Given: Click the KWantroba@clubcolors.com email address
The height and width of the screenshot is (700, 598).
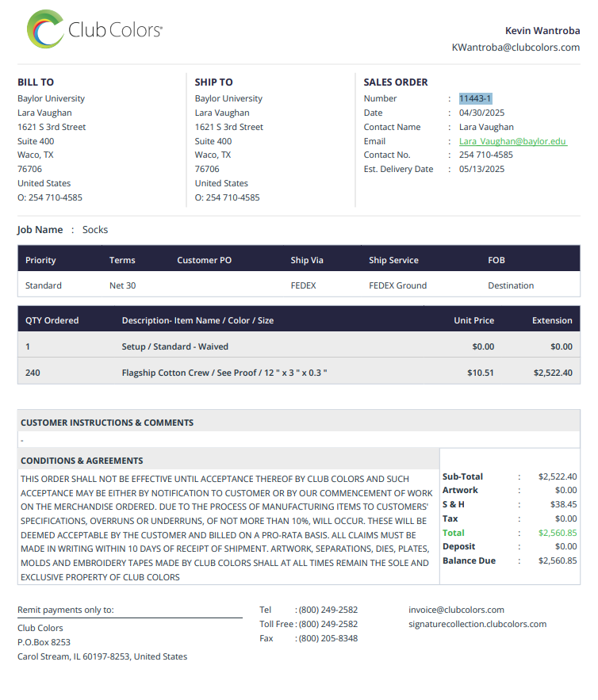Looking at the screenshot, I should (x=516, y=48).
